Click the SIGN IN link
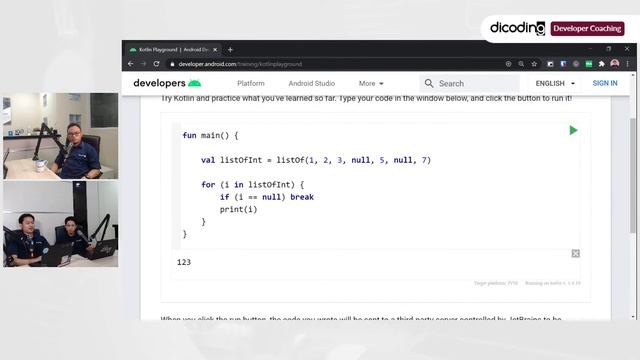The image size is (640, 360). [605, 83]
